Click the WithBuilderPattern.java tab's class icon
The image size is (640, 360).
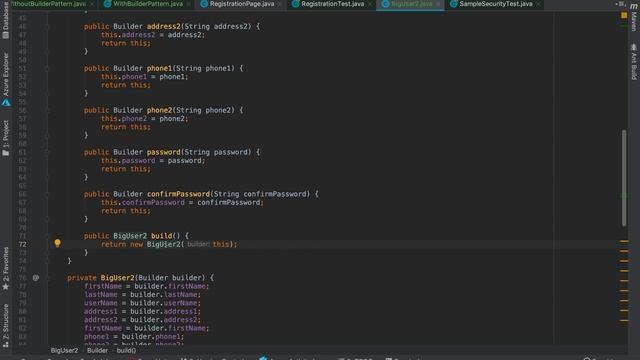pyautogui.click(x=107, y=4)
